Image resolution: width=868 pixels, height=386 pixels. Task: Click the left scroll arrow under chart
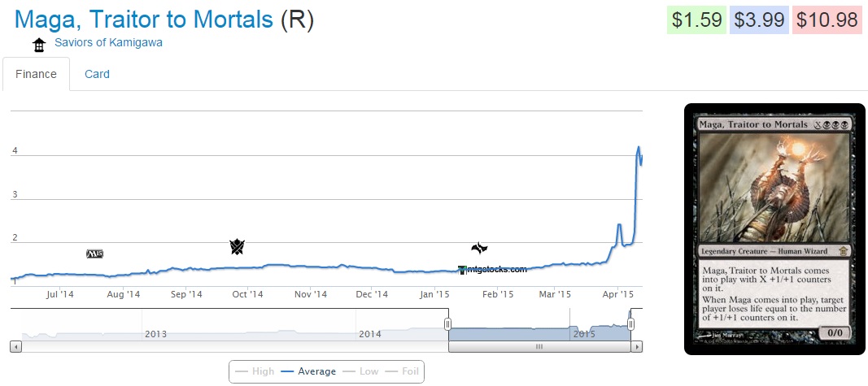coord(15,346)
